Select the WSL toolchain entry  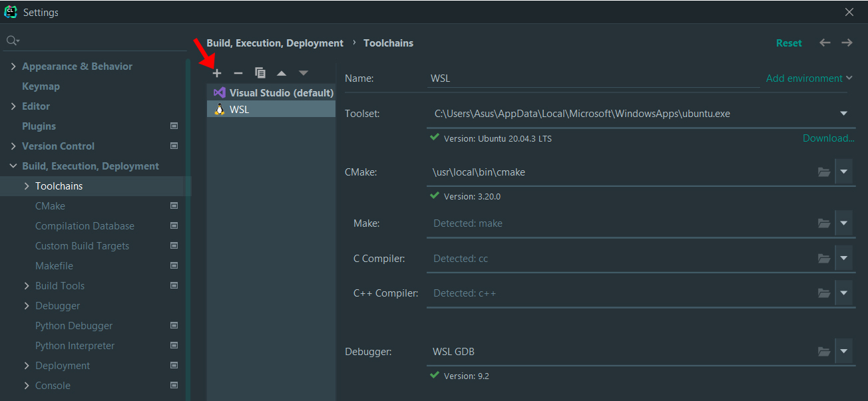tap(271, 109)
